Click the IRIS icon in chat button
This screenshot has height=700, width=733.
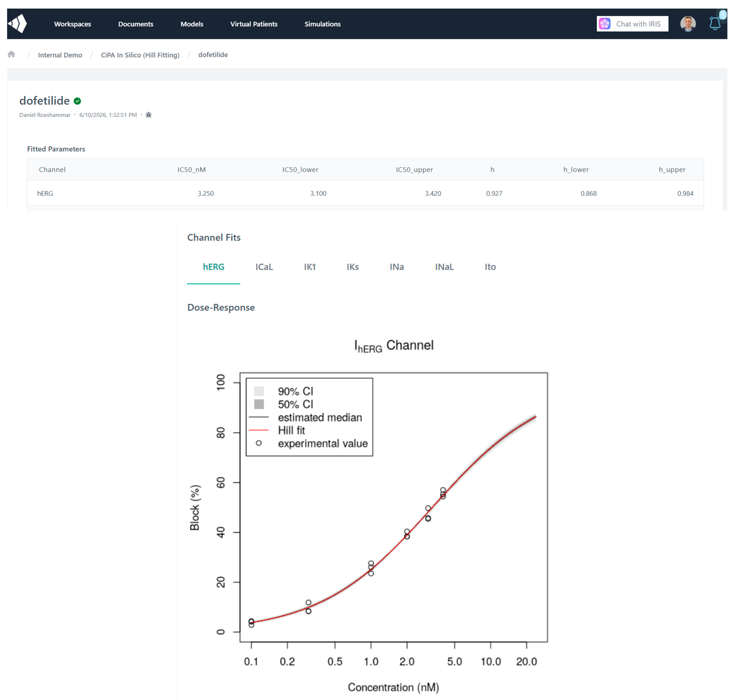pyautogui.click(x=604, y=24)
